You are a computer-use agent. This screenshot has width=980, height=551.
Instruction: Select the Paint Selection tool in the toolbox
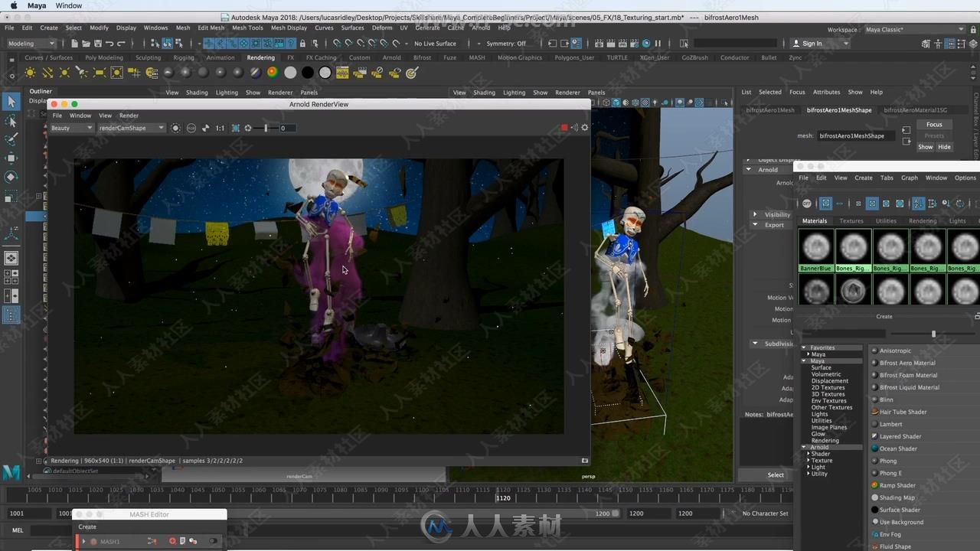11,139
